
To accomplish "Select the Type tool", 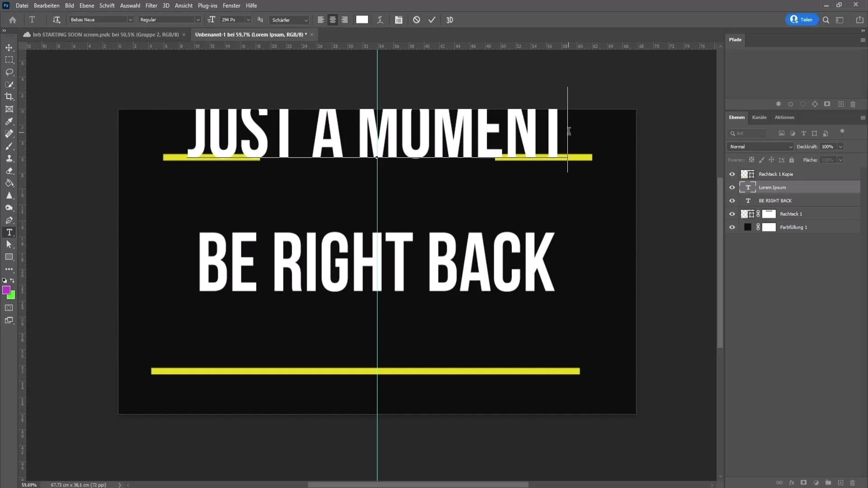I will pos(9,232).
